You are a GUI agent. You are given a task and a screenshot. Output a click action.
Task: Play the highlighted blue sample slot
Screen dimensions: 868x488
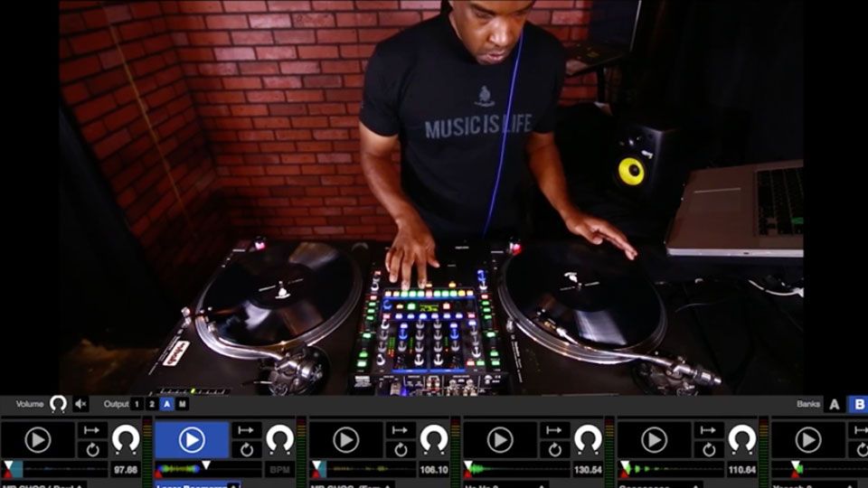tap(192, 440)
